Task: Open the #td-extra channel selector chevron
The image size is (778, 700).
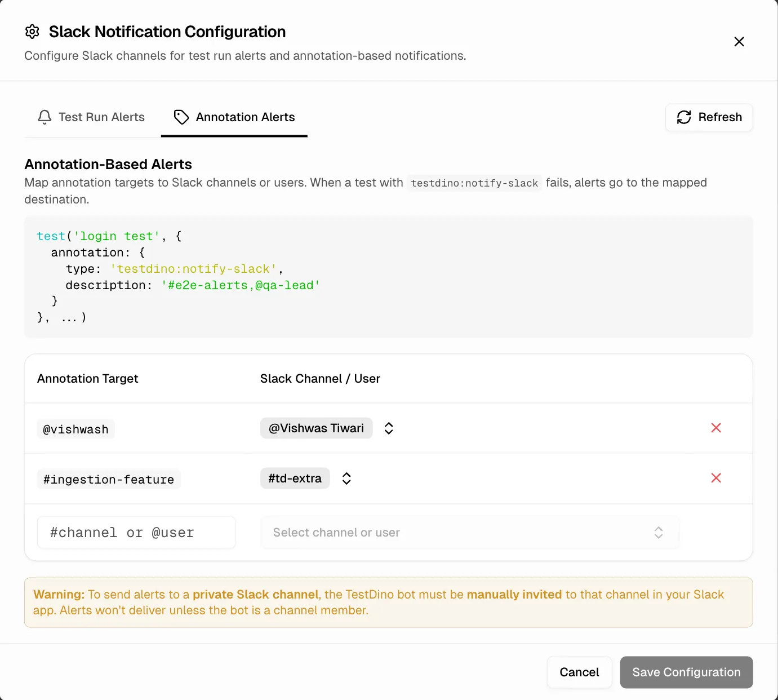Action: [346, 478]
